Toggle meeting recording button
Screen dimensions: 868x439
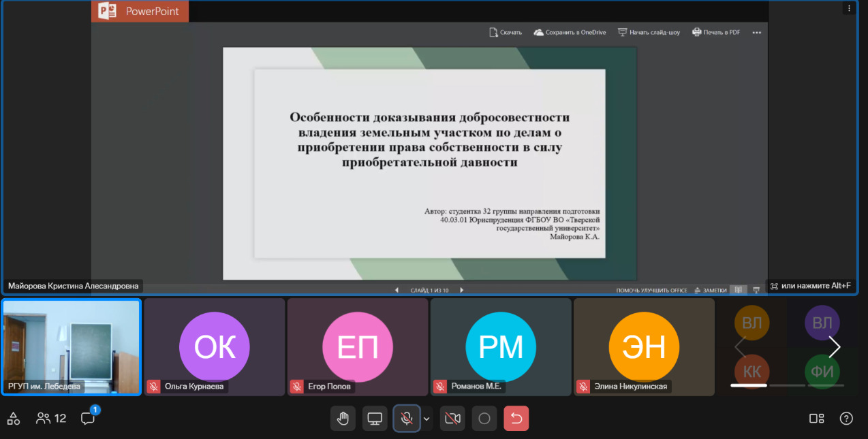tap(484, 419)
